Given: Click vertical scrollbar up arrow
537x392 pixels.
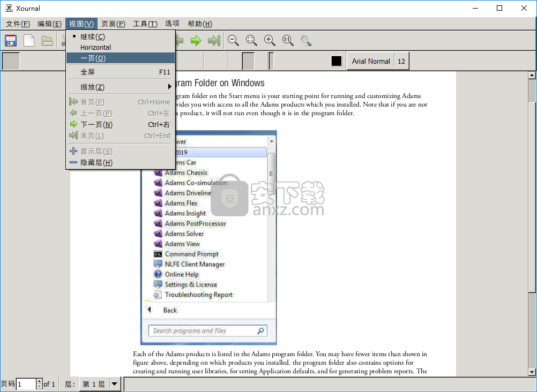Looking at the screenshot, I should click(x=532, y=76).
